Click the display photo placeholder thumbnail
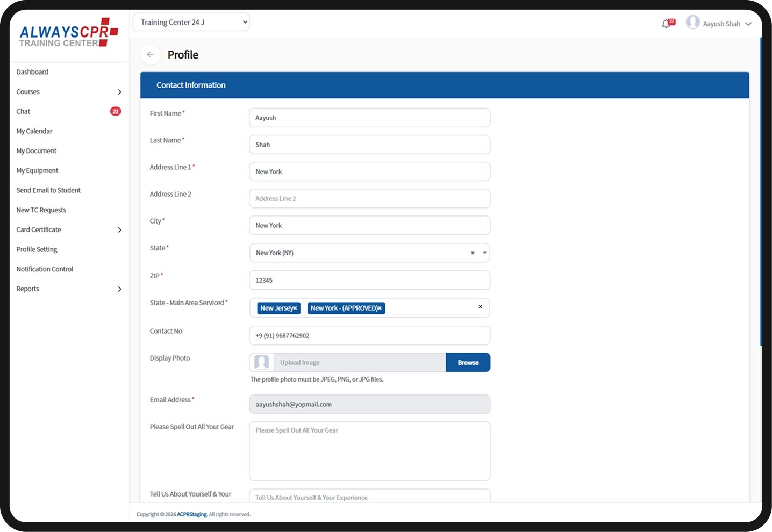This screenshot has width=772, height=532. (262, 362)
